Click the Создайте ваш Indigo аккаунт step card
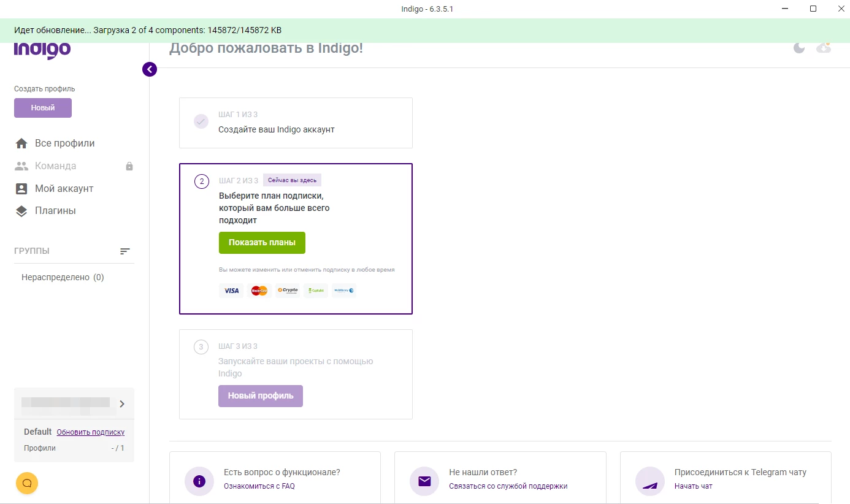 tap(296, 123)
